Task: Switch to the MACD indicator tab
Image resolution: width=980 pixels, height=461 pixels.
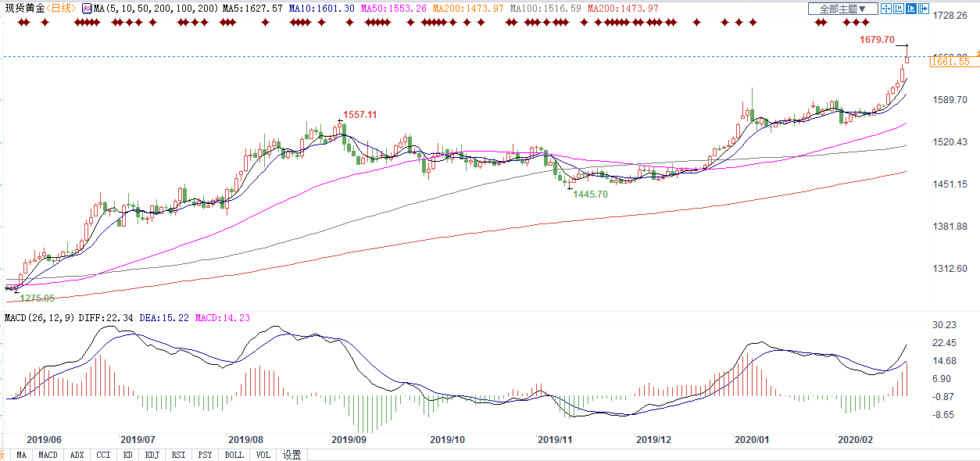Action: point(48,455)
